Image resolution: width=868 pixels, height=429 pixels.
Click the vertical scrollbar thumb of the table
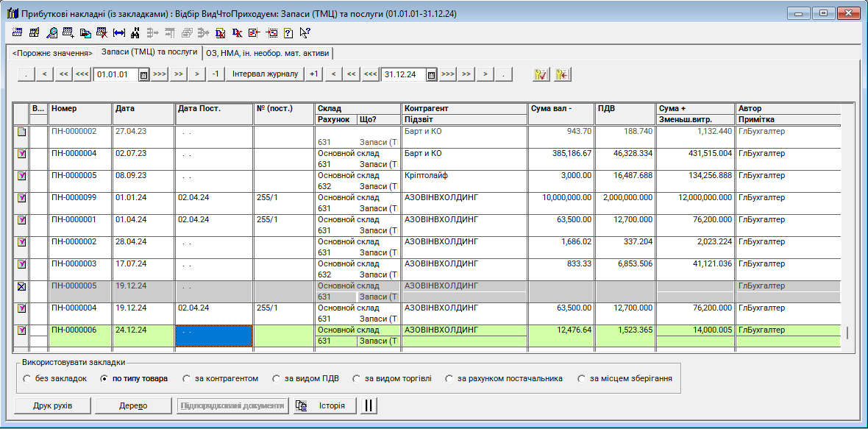coord(847,333)
